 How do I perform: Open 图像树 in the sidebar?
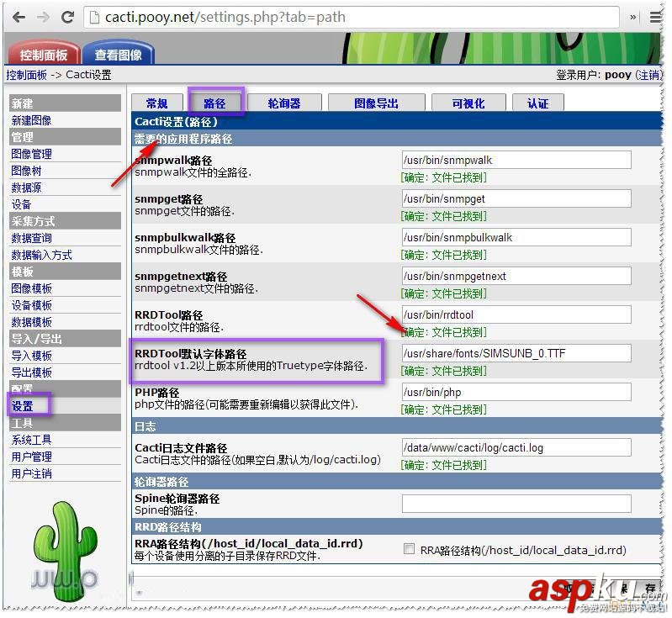(27, 171)
